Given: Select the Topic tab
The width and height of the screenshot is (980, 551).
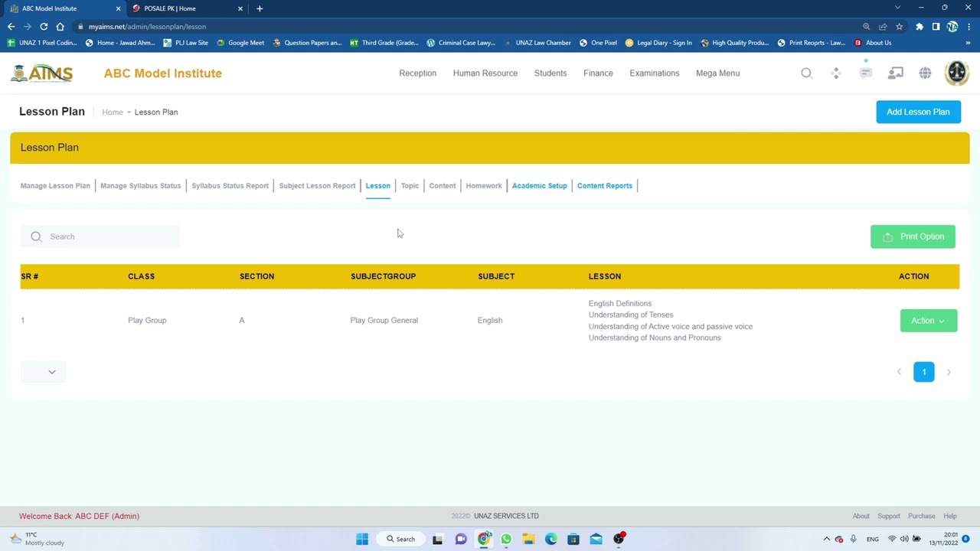Looking at the screenshot, I should click(x=410, y=186).
